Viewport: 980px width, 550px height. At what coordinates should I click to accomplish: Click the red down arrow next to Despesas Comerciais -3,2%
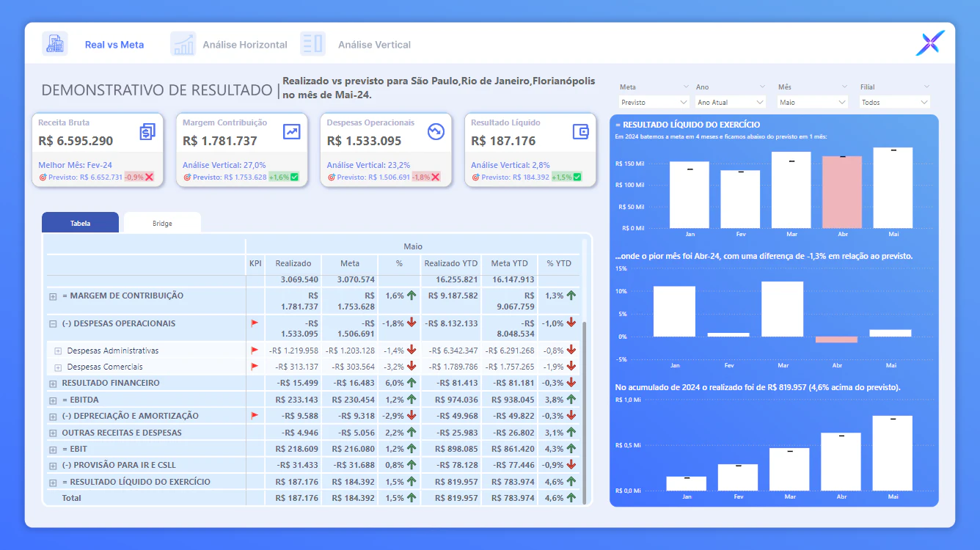click(x=412, y=367)
